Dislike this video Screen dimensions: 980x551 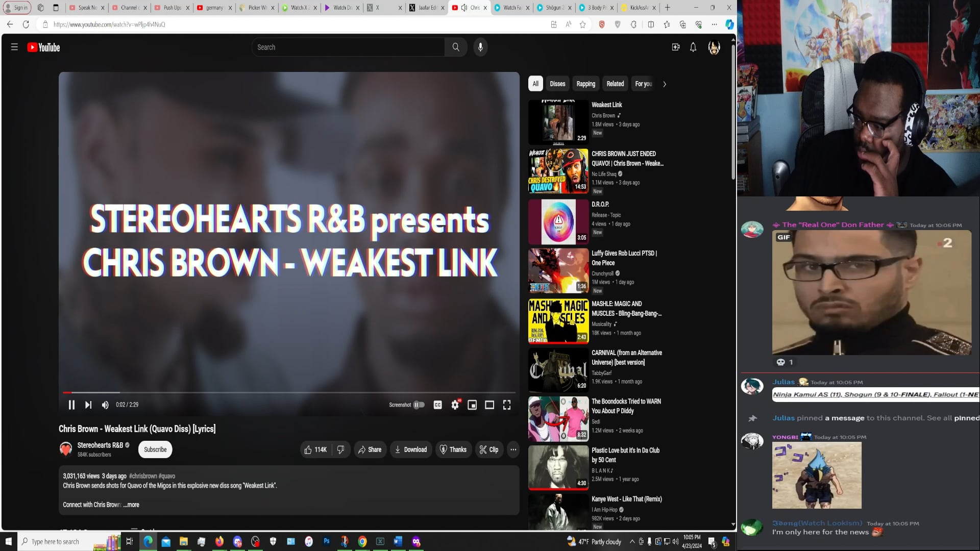tap(340, 449)
